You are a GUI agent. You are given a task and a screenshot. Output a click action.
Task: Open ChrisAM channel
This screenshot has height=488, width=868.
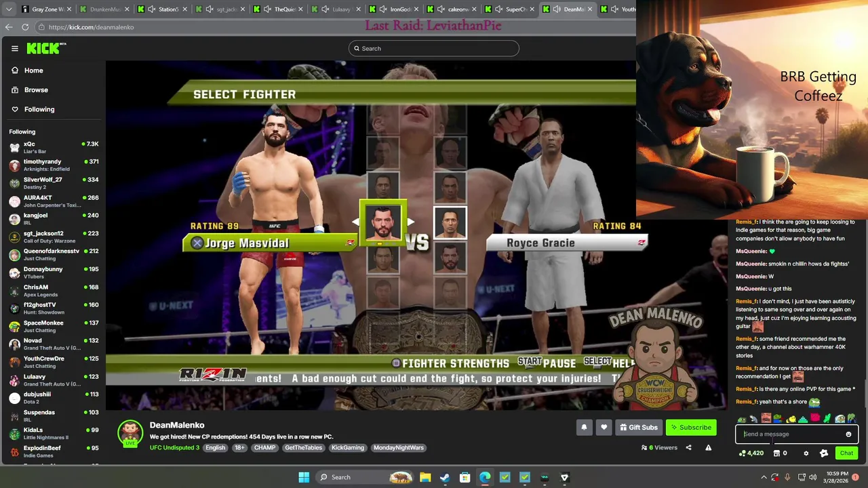(x=53, y=290)
